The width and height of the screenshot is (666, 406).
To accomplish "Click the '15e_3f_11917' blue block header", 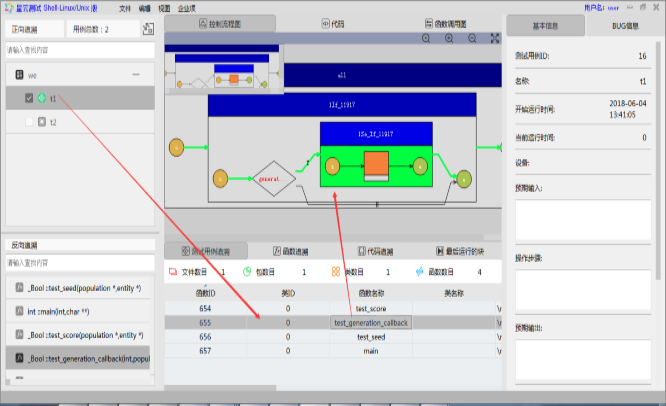I will pyautogui.click(x=376, y=134).
